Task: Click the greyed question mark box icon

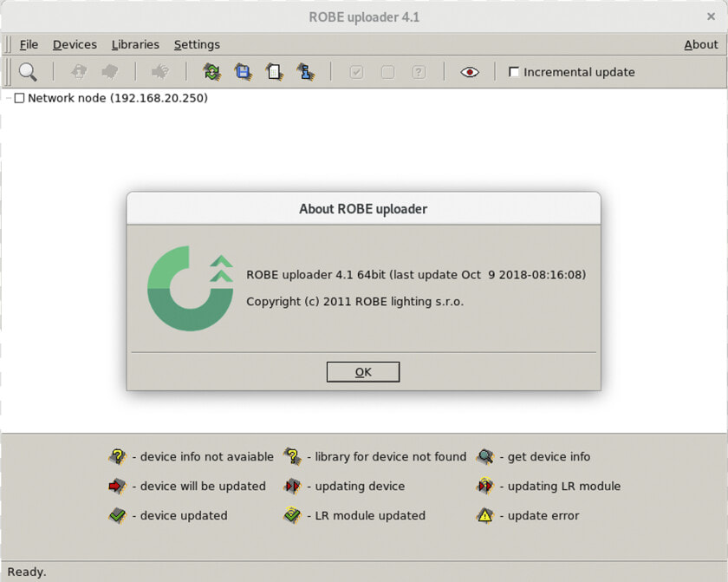Action: click(419, 72)
